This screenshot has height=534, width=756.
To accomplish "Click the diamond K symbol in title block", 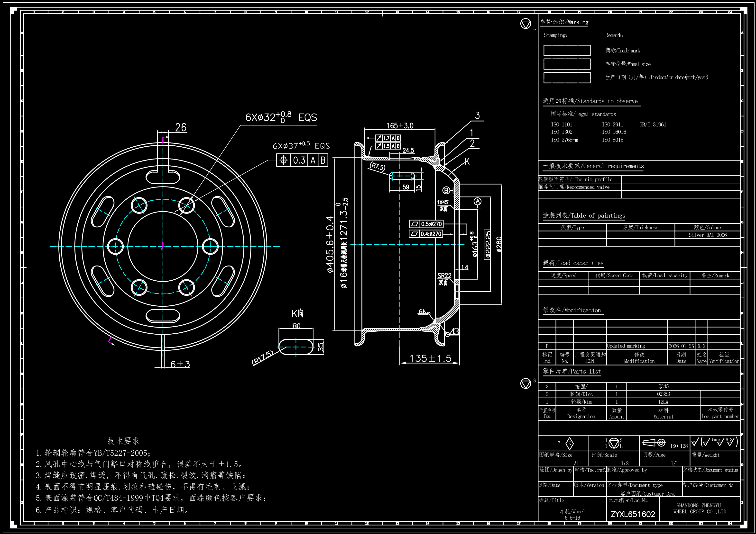I will 569,444.
